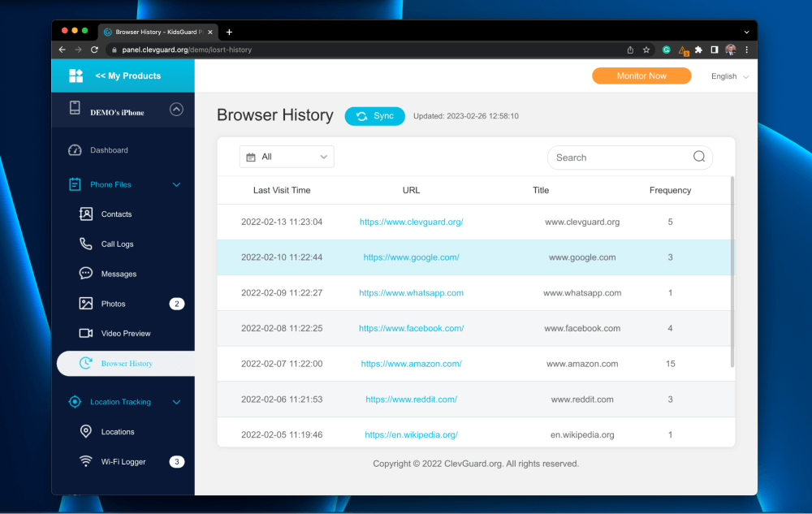Screen dimensions: 812x514
Task: Collapse the Phone Files section
Action: tap(176, 185)
